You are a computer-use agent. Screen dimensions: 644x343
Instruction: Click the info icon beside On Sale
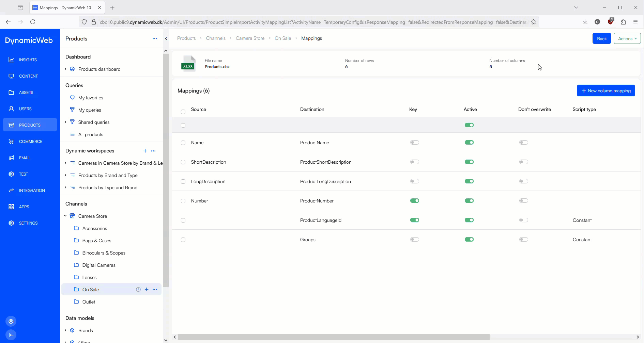tap(138, 290)
